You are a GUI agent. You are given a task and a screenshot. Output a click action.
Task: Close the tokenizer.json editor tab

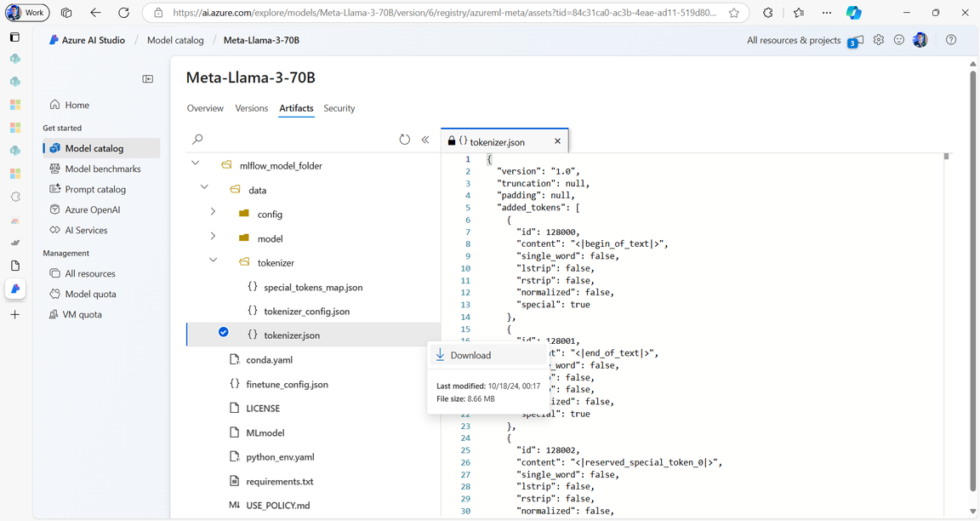tap(557, 141)
